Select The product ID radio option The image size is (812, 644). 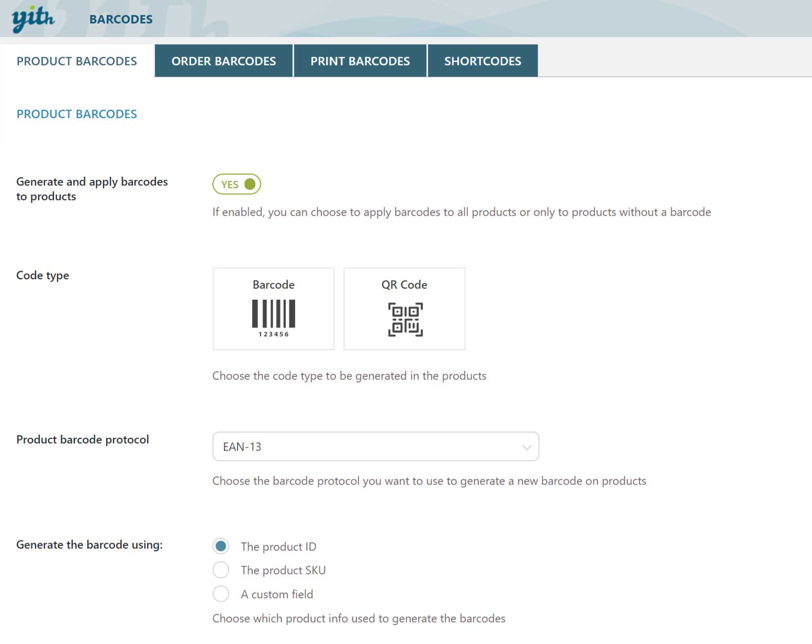[x=221, y=546]
